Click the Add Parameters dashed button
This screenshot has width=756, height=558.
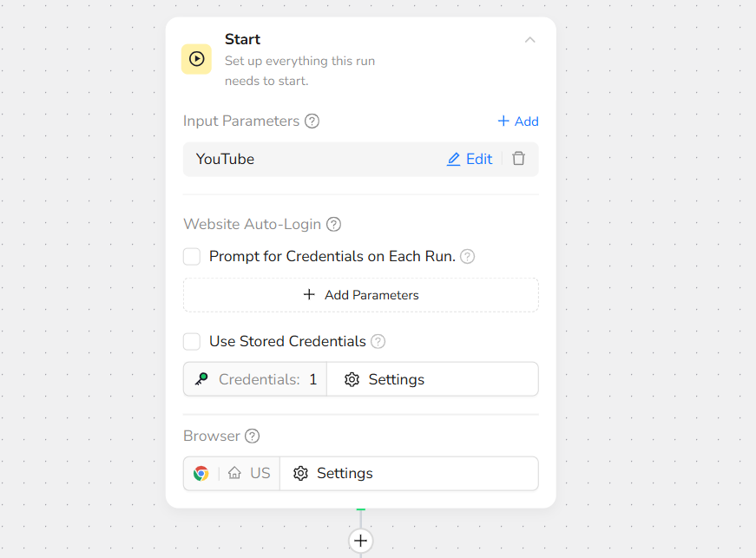point(360,295)
